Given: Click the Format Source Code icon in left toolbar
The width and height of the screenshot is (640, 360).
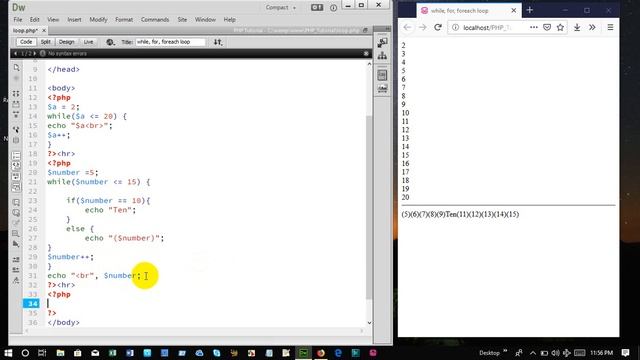Looking at the screenshot, I should point(16,280).
